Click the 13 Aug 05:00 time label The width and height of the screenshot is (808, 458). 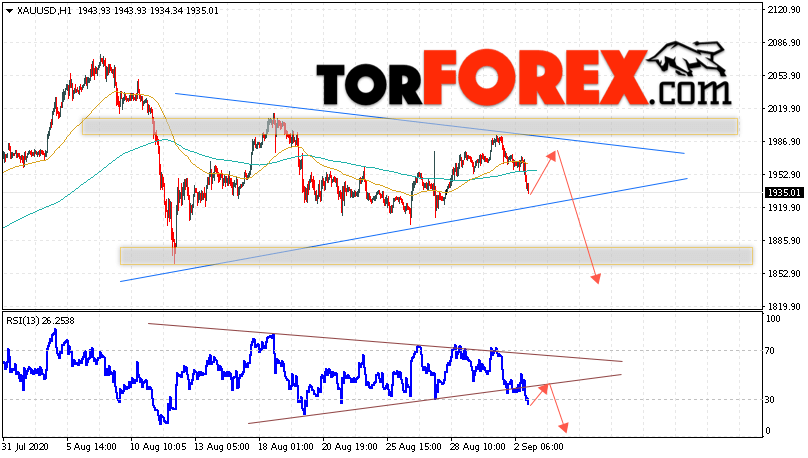[221, 447]
